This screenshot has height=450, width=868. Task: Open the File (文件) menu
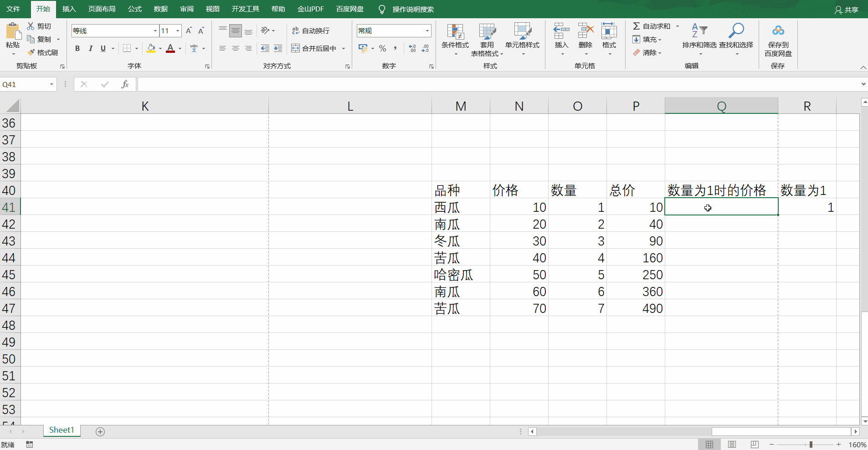(x=13, y=9)
